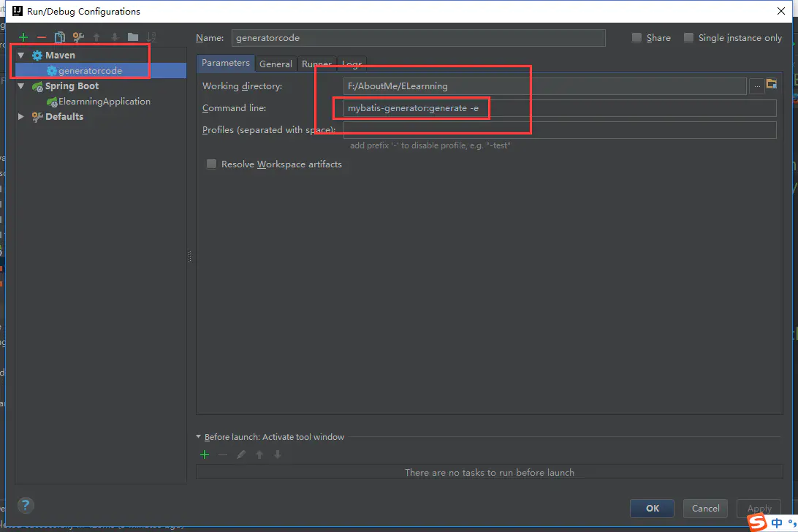
Task: Remove the selected configuration with the minus icon
Action: point(42,37)
